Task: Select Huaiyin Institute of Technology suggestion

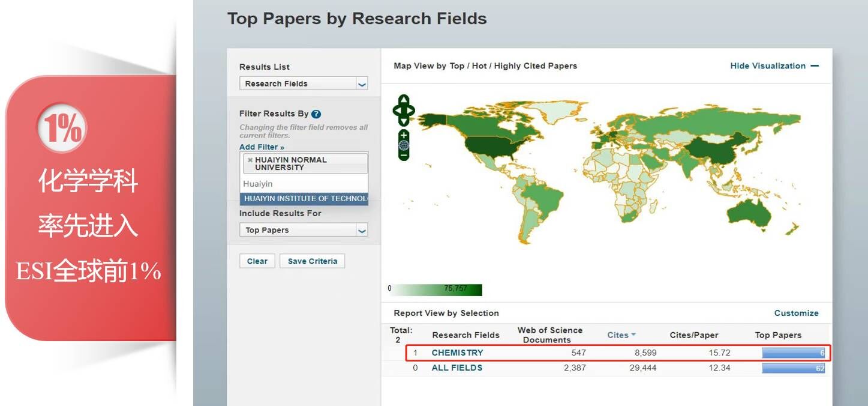Action: pyautogui.click(x=305, y=199)
